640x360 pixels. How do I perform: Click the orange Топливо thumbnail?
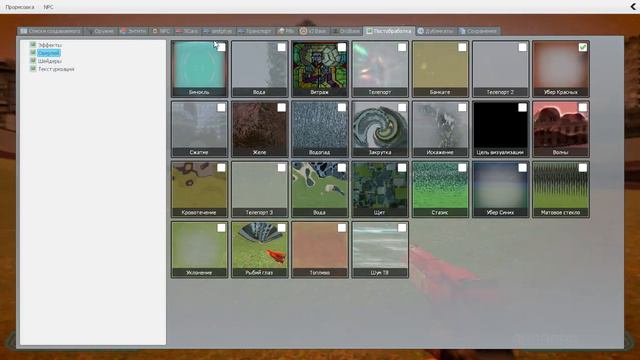click(320, 249)
